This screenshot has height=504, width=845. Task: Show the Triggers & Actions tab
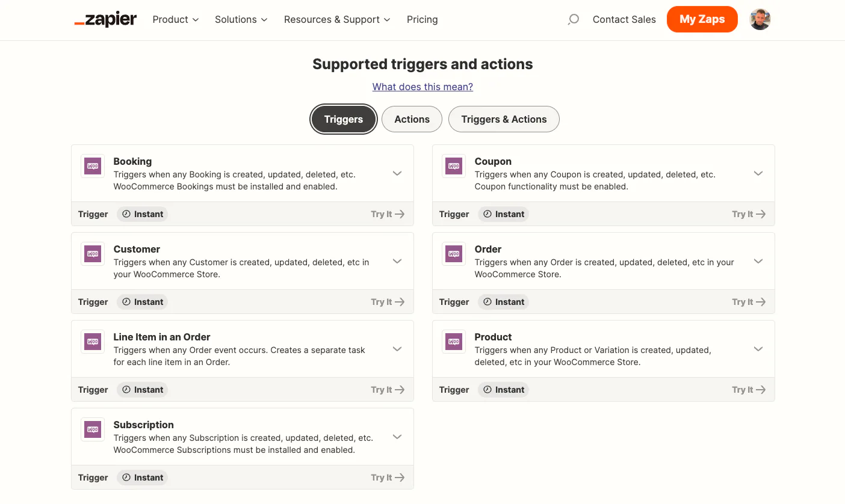point(504,119)
